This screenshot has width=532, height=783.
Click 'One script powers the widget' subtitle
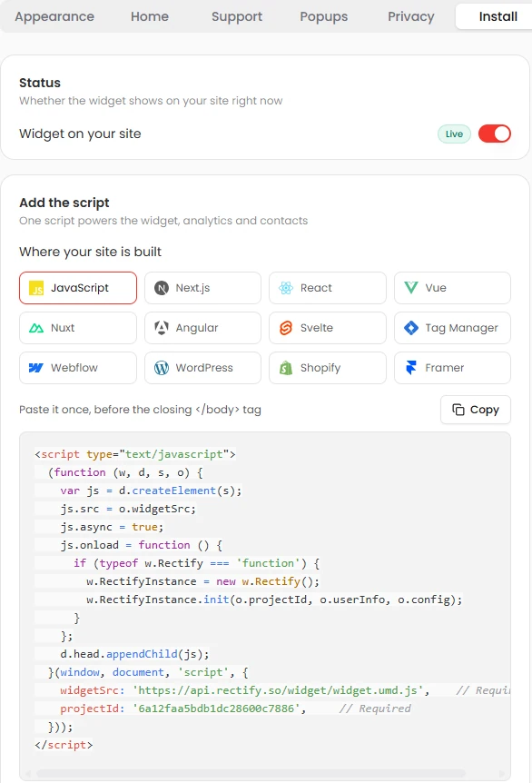pos(163,221)
